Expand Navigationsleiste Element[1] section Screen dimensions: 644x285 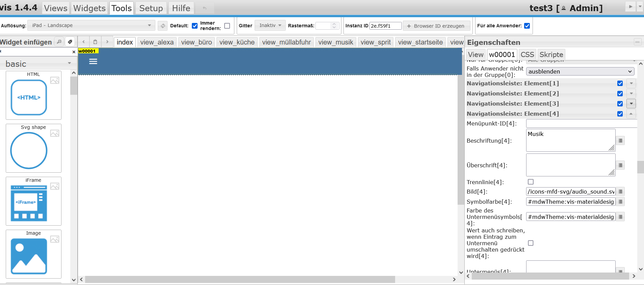point(631,83)
